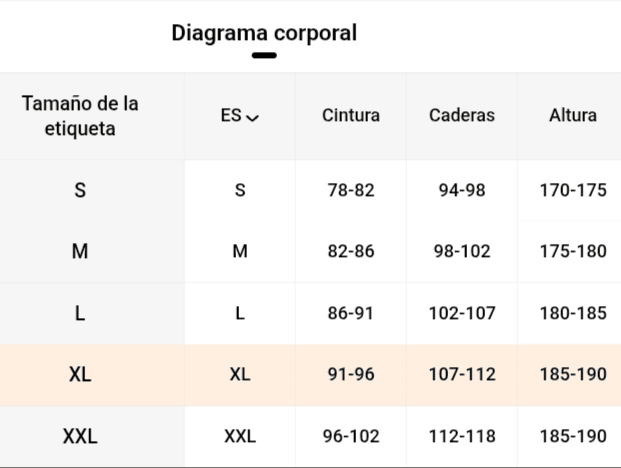The width and height of the screenshot is (621, 468).
Task: Click the 91-96 waist value
Action: tap(351, 375)
